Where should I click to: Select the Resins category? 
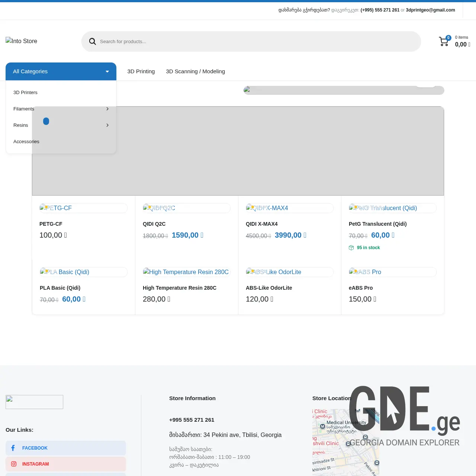20,125
